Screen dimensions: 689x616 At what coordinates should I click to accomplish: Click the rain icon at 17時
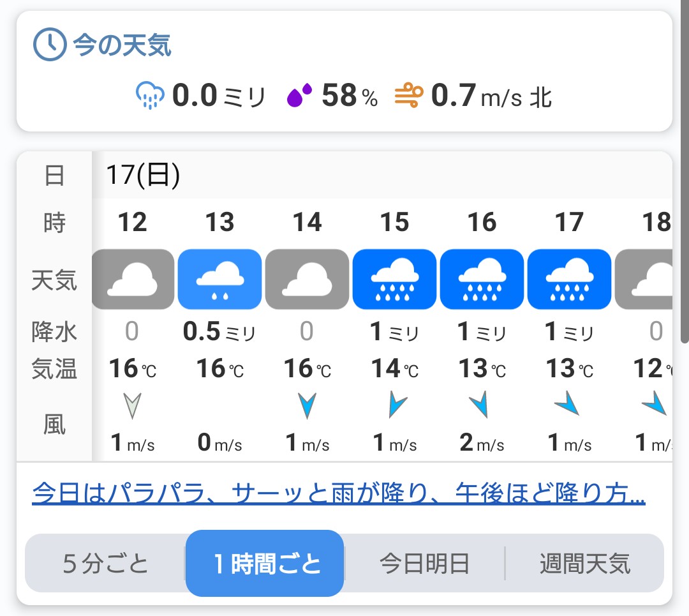569,279
